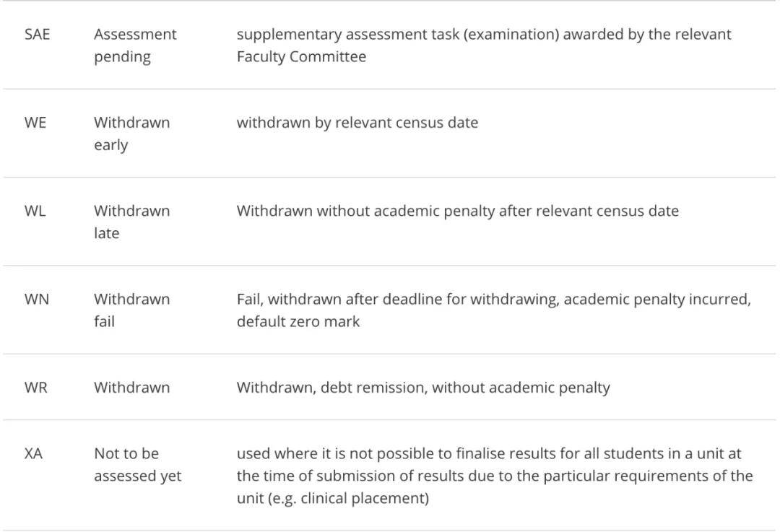Select the 'Withdrawn' label in WR row
Viewport: 780px width, 532px height.
click(132, 388)
